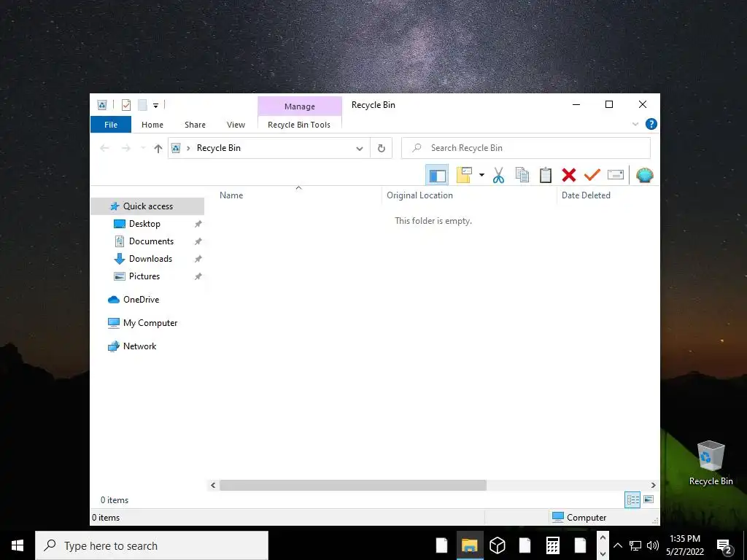The height and width of the screenshot is (560, 747).
Task: Open Pictures in Quick access
Action: point(144,276)
